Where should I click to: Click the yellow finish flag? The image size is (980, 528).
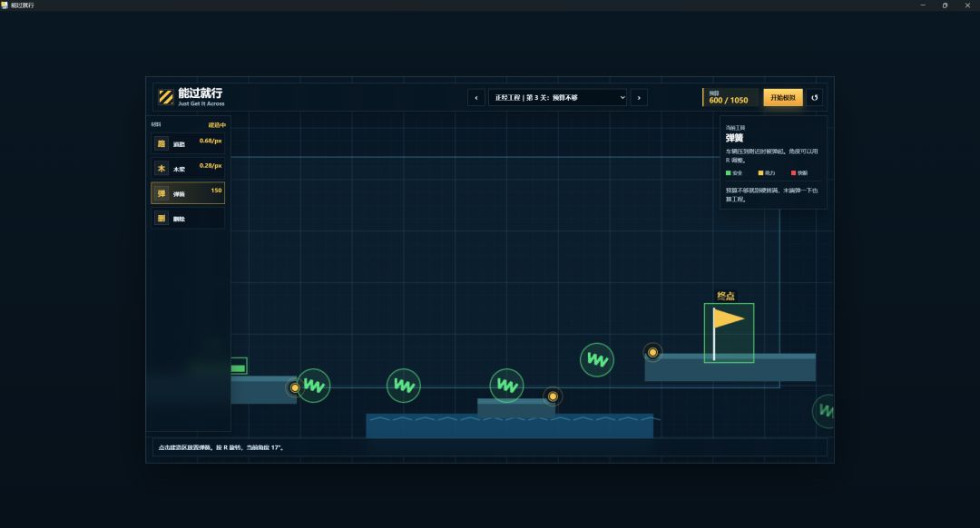[x=729, y=318]
